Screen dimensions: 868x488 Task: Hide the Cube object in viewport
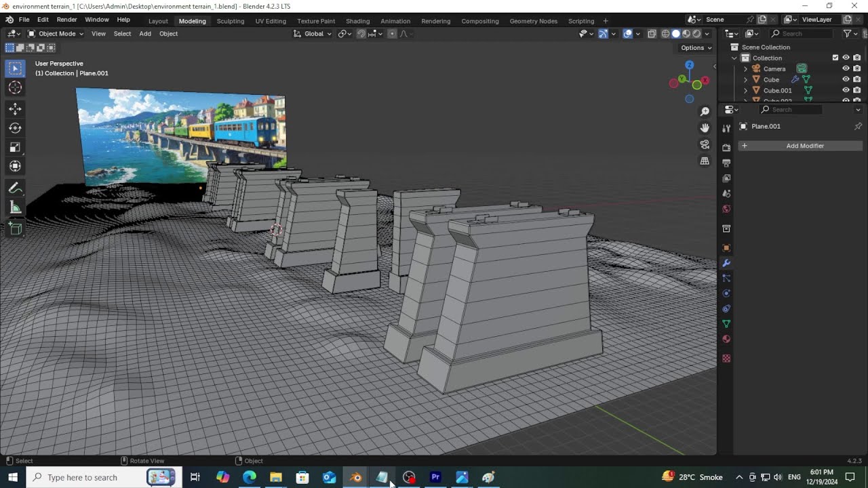pyautogui.click(x=846, y=79)
